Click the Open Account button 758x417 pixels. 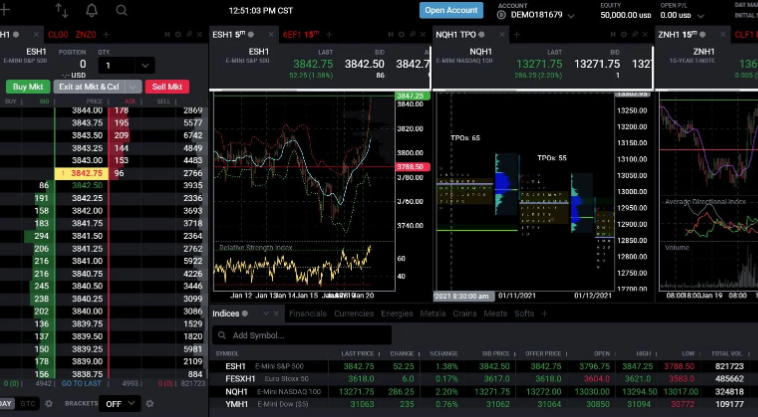[x=450, y=10]
